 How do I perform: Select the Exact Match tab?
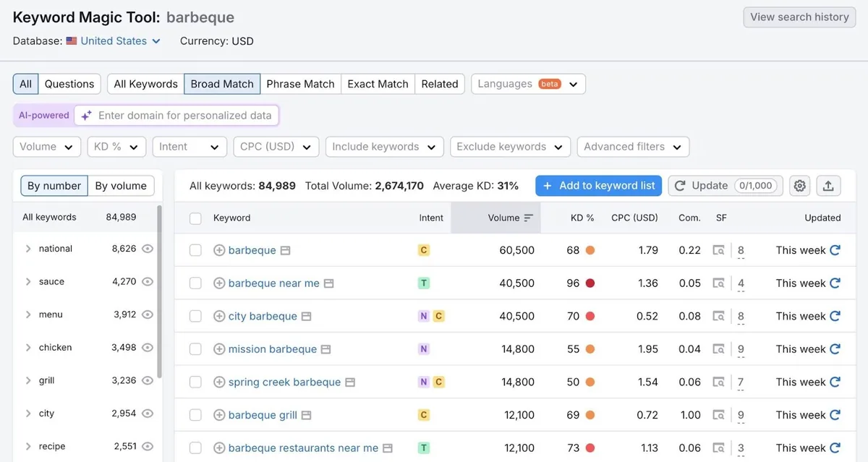click(x=378, y=84)
